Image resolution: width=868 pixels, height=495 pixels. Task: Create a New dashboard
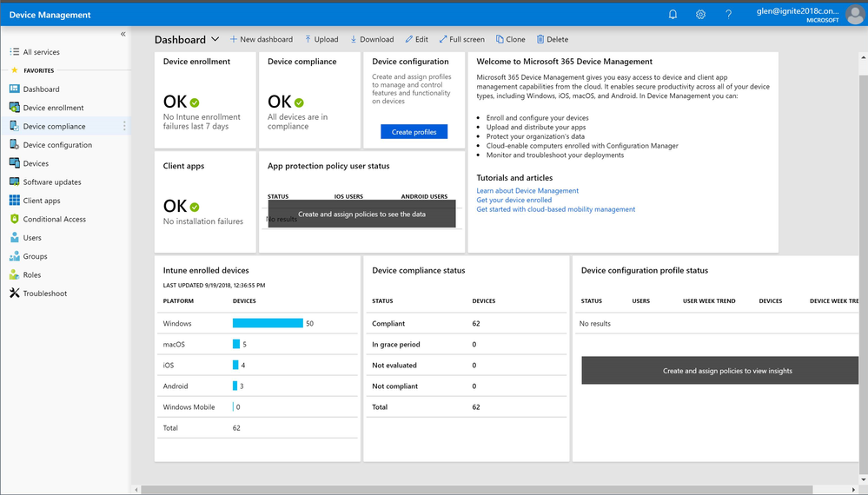click(262, 39)
